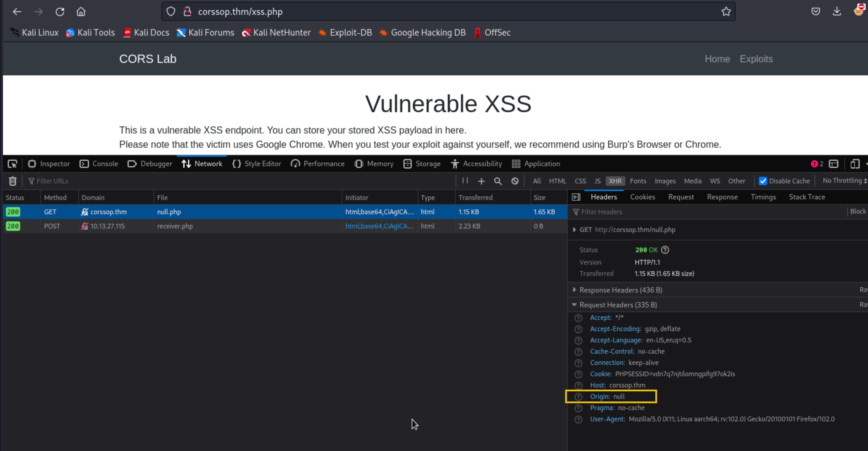The image size is (868, 451).
Task: Open the No Throttling dropdown
Action: click(844, 181)
